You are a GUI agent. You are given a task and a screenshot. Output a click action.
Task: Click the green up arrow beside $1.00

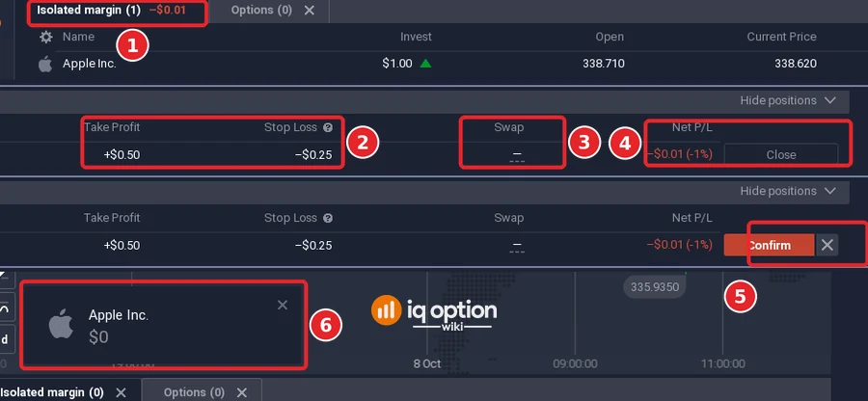tap(425, 64)
